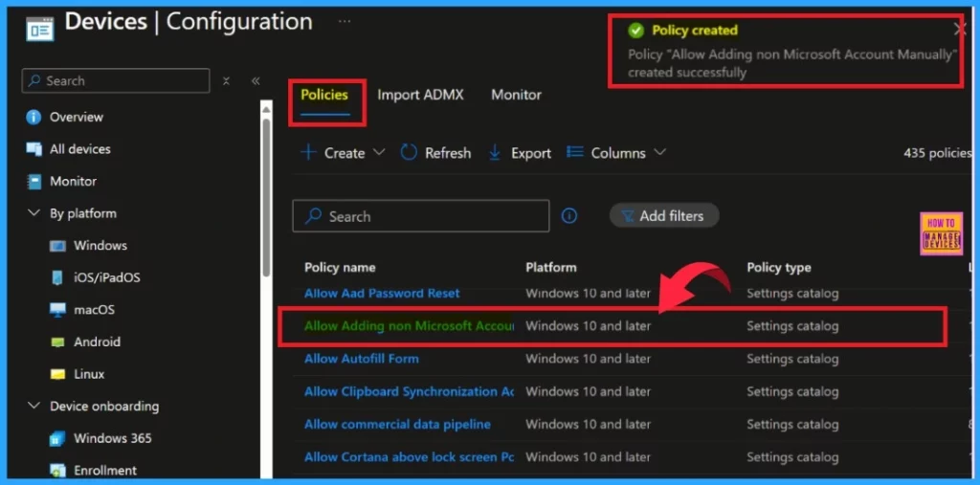Click the sidebar Monitor icon
The height and width of the screenshot is (485, 980).
coord(33,181)
